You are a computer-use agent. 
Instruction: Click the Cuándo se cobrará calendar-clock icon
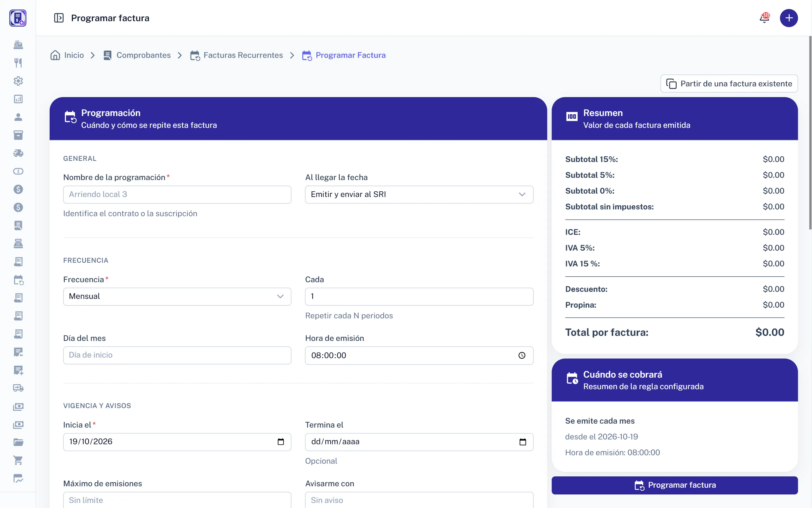pyautogui.click(x=572, y=378)
